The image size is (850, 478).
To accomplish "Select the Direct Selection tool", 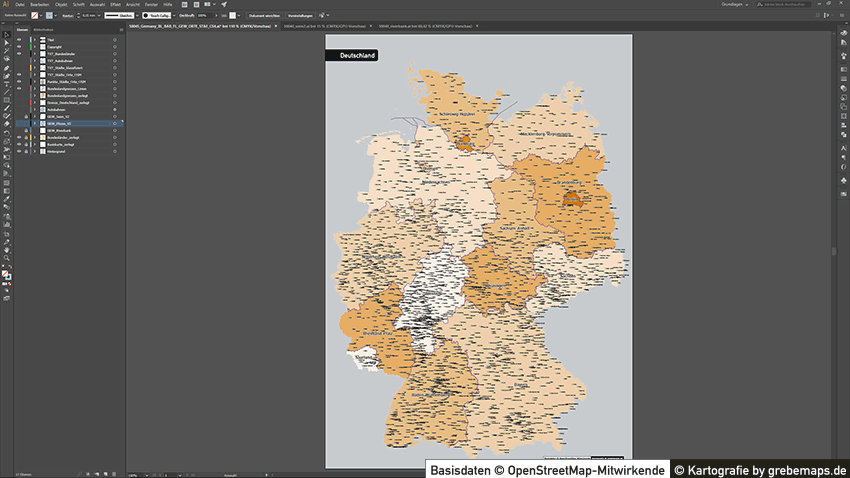I will click(x=6, y=43).
